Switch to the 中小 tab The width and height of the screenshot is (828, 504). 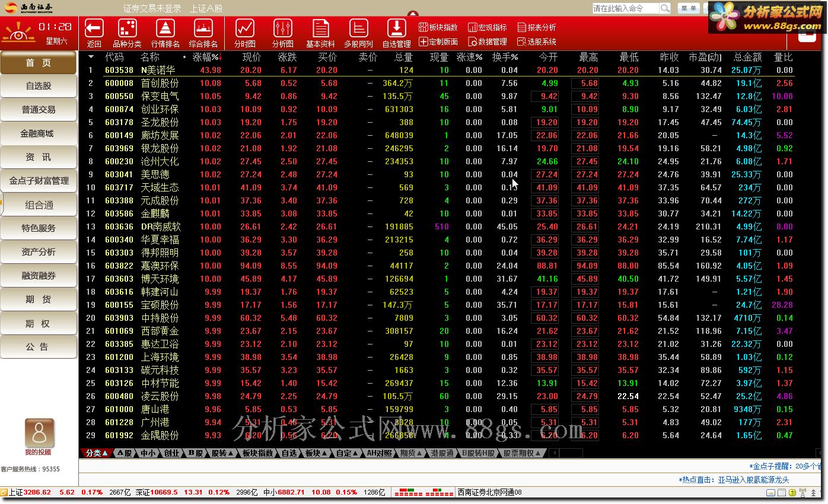tap(148, 453)
